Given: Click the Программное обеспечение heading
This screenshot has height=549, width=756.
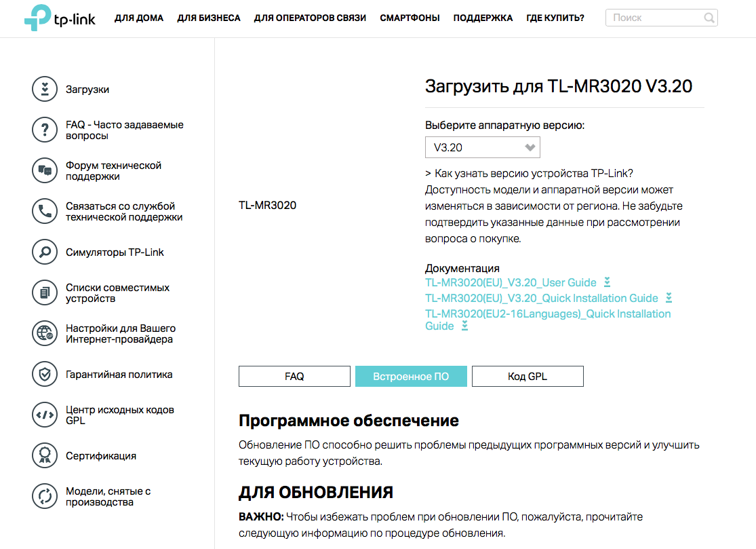Looking at the screenshot, I should pos(349,420).
